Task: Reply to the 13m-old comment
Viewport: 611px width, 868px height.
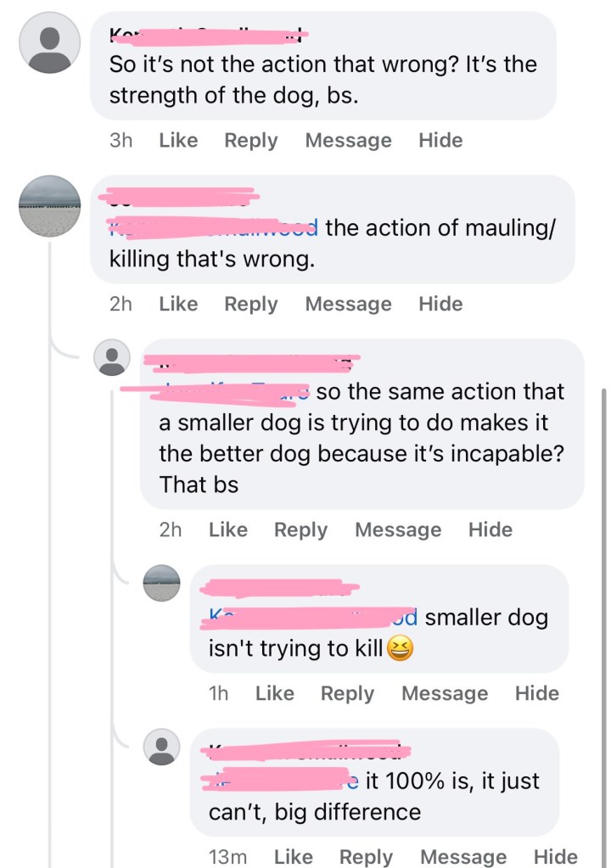Action: [x=367, y=857]
